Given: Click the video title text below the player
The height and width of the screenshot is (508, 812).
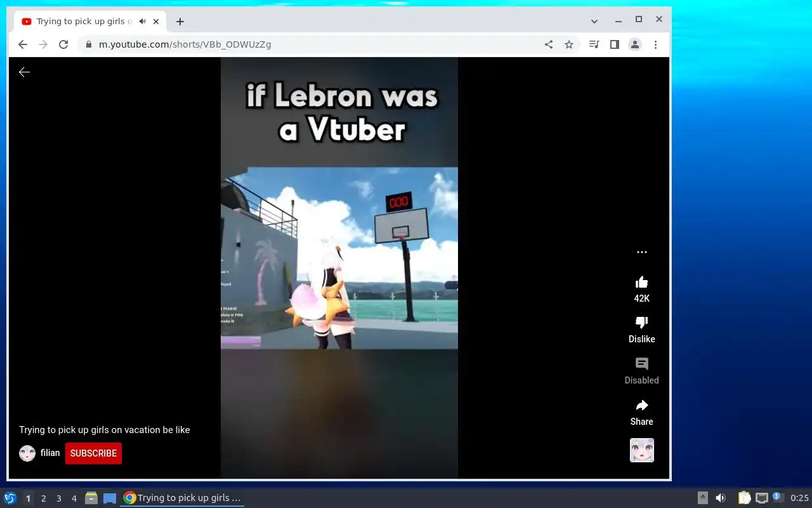Looking at the screenshot, I should (x=105, y=430).
